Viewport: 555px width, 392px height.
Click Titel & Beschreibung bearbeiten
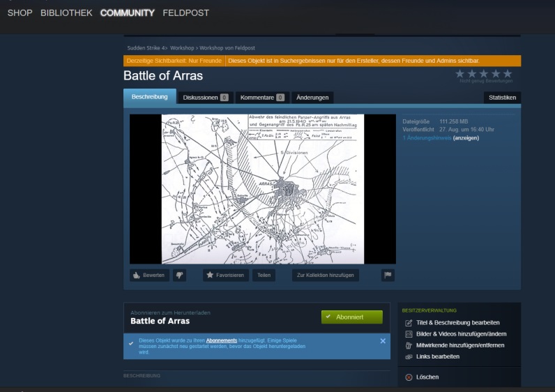[457, 322]
